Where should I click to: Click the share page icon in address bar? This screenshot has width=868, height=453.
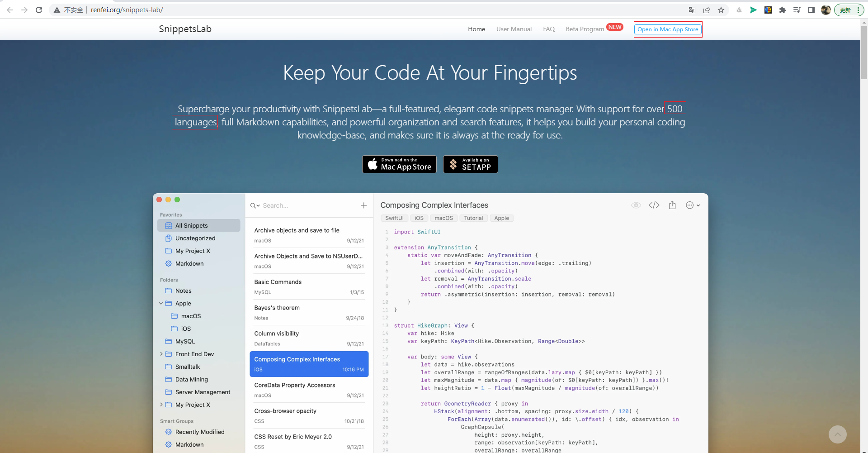click(x=707, y=10)
